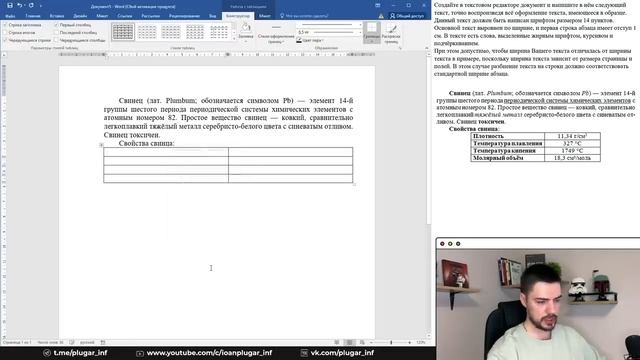
Task: Adjust the zoom slider in status bar
Action: coord(391,342)
